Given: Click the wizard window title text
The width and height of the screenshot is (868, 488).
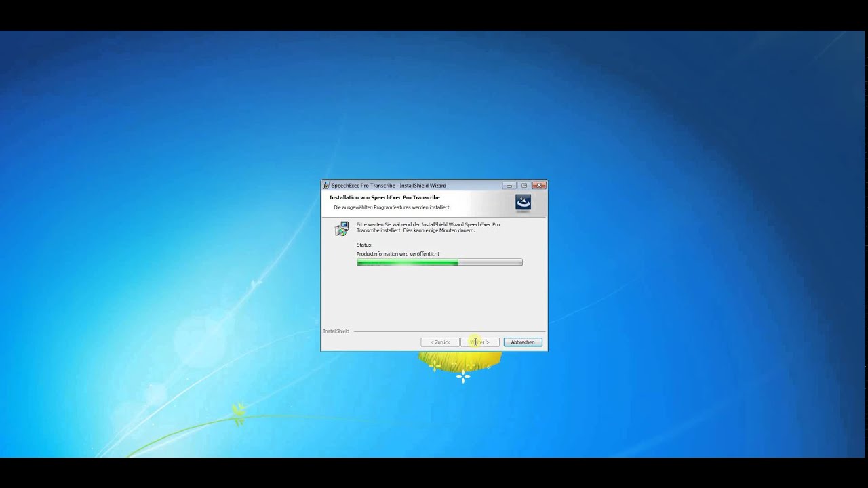Looking at the screenshot, I should [x=389, y=185].
